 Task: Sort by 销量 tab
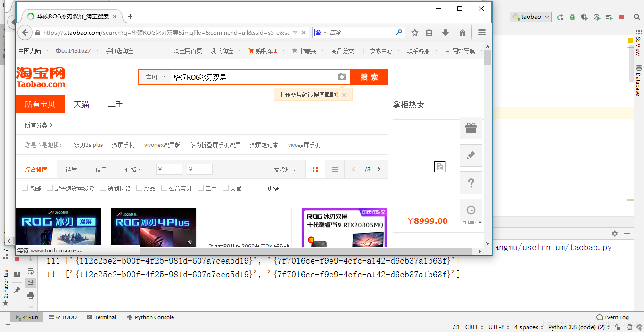click(x=71, y=170)
